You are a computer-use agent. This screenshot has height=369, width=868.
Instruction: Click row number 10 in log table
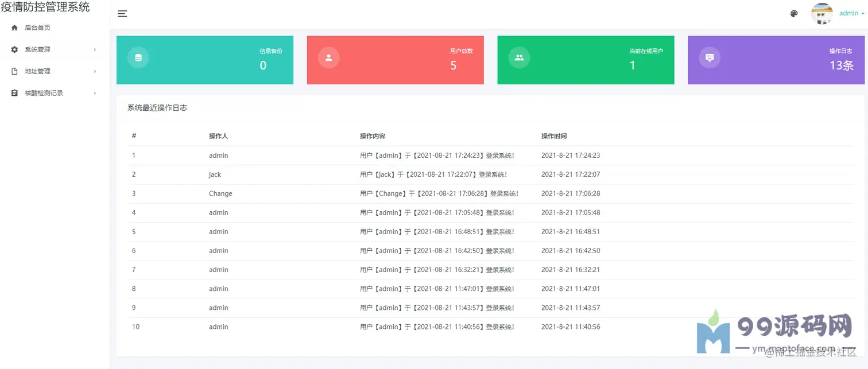click(x=135, y=327)
